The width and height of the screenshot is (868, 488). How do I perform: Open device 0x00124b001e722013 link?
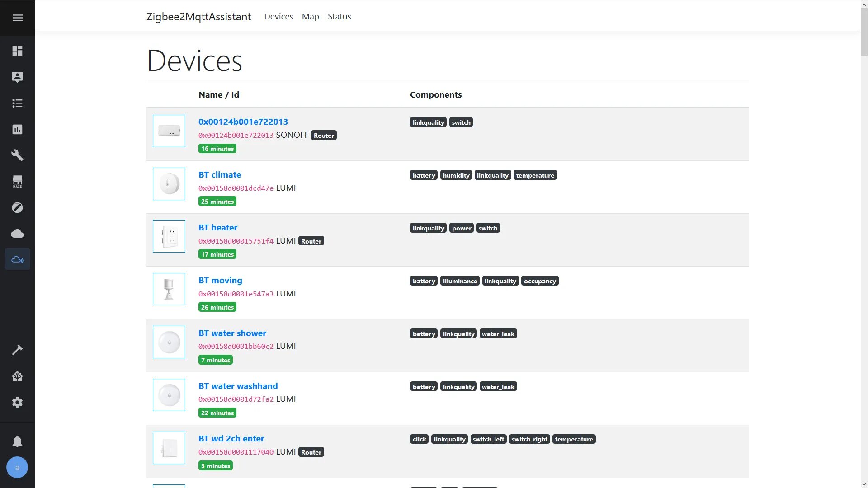tap(243, 122)
